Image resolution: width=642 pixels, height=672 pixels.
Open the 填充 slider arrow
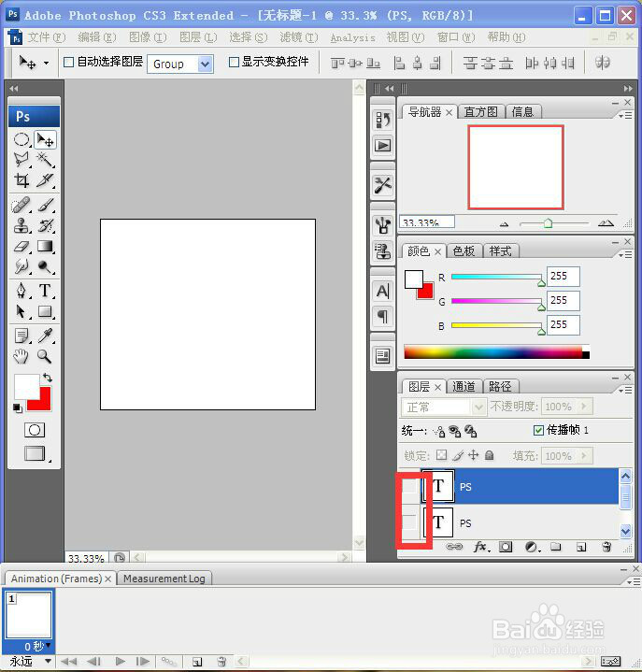point(584,455)
